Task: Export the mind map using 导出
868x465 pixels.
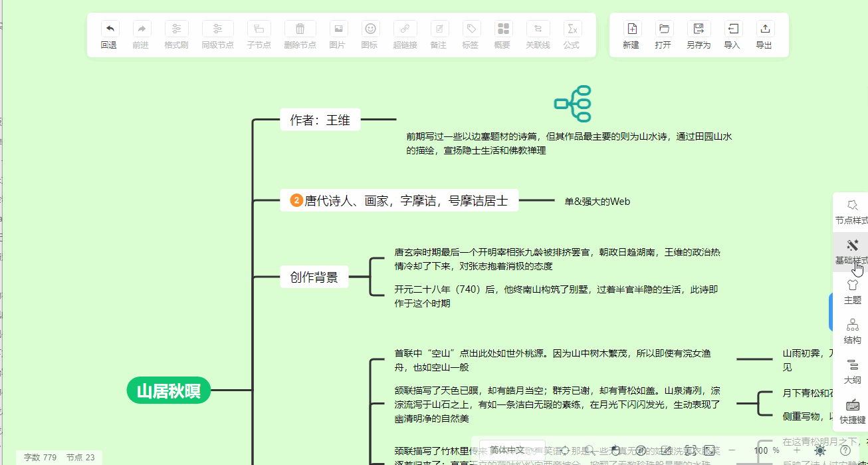Action: point(765,35)
